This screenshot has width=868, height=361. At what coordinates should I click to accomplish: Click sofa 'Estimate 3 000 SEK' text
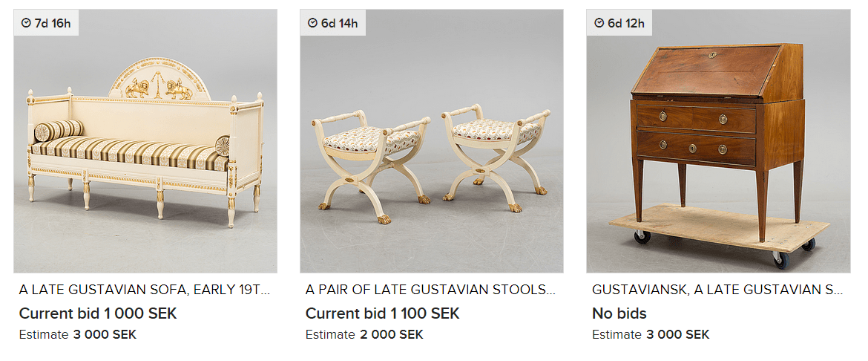tap(77, 335)
